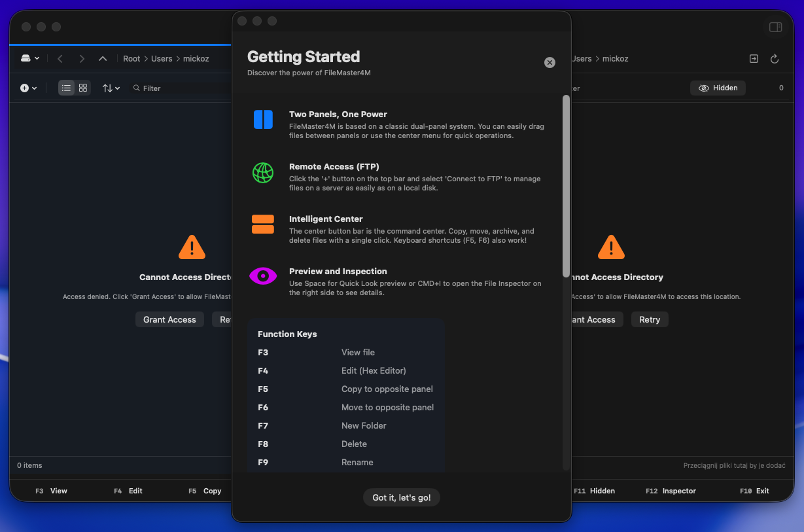Open the sort order dropdown

[x=111, y=88]
